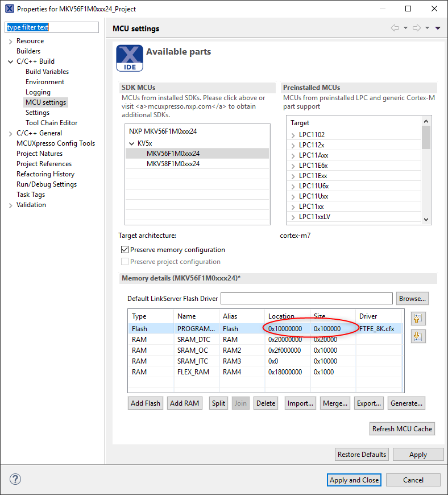
Task: Click the forward navigation arrow icon
Action: 417,28
